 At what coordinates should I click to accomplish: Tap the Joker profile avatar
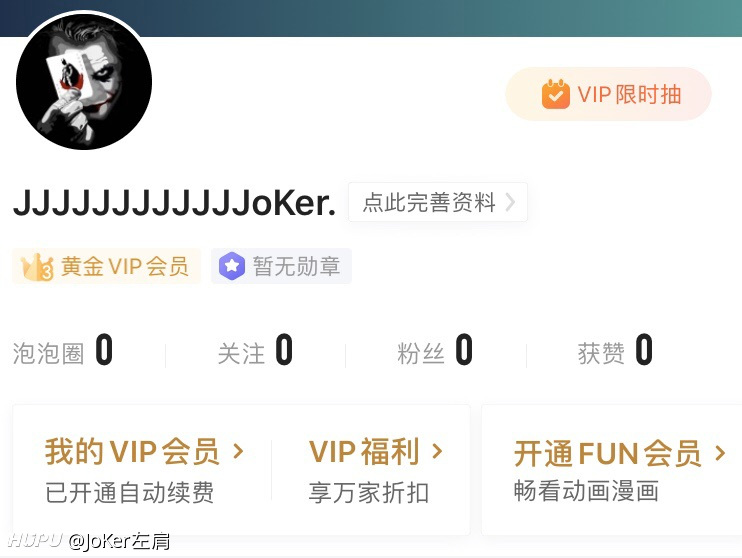point(84,81)
